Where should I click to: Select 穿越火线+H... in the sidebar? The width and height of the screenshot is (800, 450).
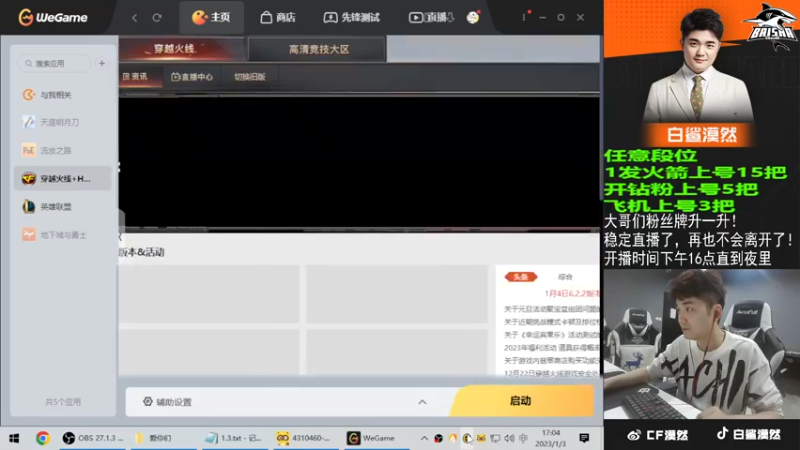click(x=62, y=179)
